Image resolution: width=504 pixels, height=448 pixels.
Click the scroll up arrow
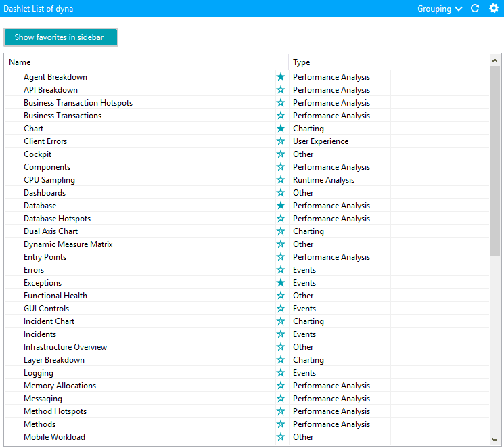pos(495,60)
